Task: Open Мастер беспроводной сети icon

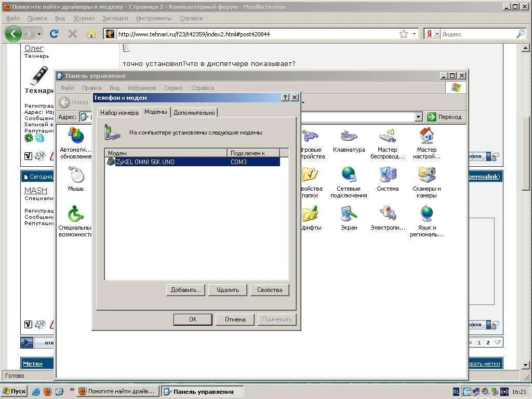Action: tap(388, 139)
